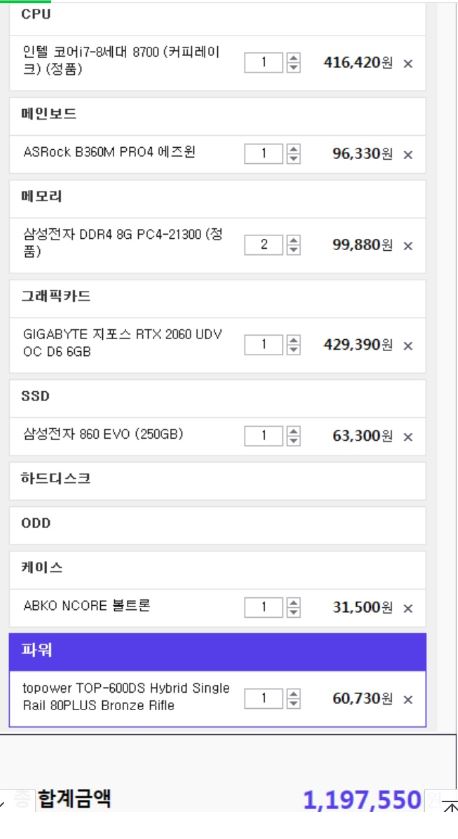Increase quantity of Samsung DDR4 memory
This screenshot has height=839, width=458.
pos(293,240)
